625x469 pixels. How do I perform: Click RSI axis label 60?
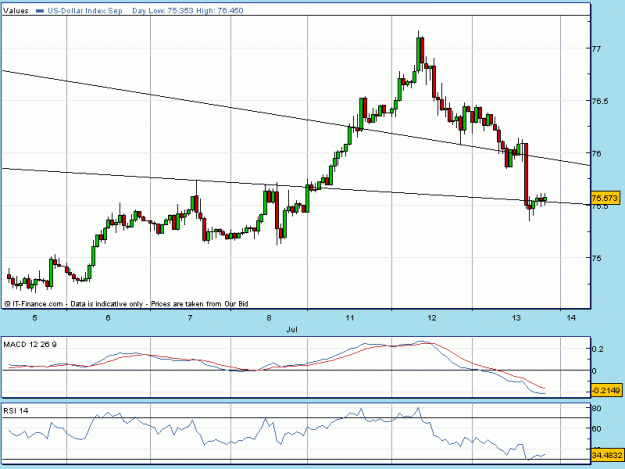tap(597, 429)
